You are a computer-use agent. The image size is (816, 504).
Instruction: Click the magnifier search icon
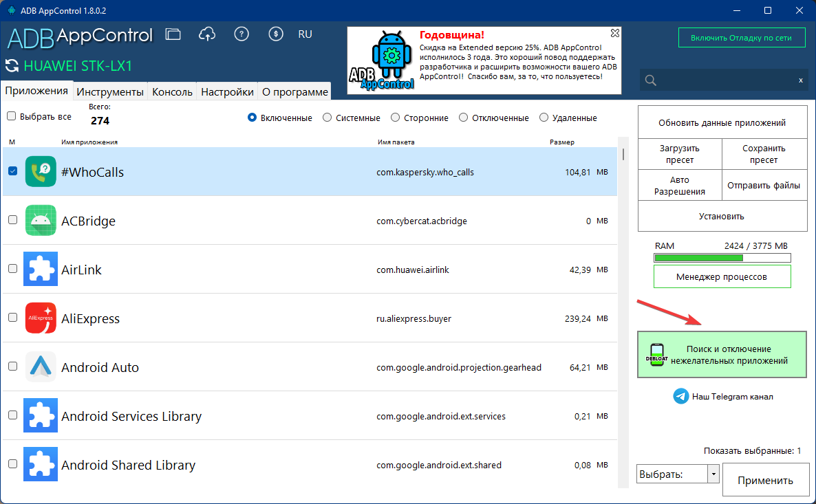point(650,80)
